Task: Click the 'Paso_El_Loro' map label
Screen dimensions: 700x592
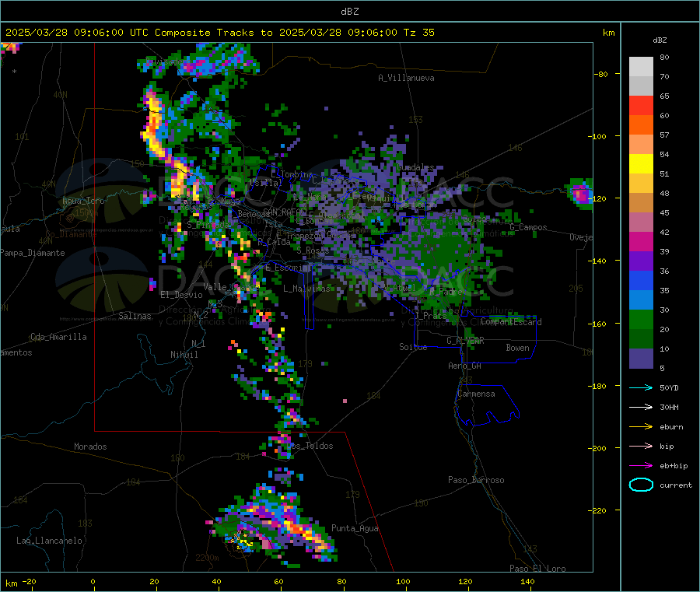Action: click(537, 569)
